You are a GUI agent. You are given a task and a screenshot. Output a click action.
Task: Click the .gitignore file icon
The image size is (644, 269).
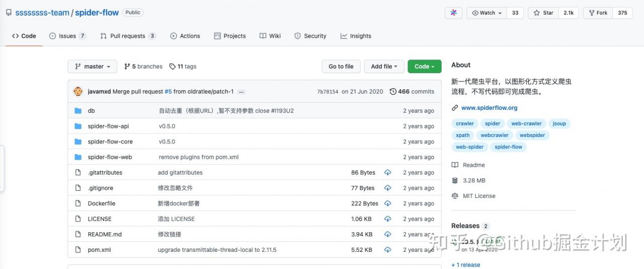tap(78, 188)
